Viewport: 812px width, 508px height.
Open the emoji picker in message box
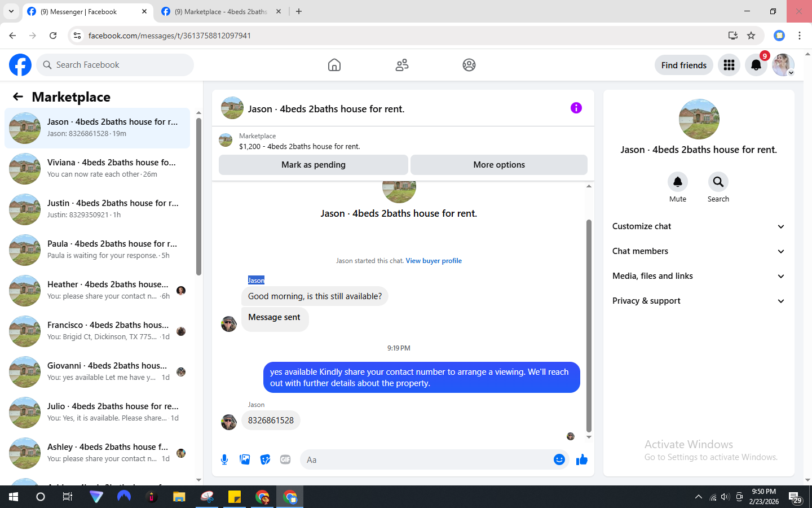pos(559,459)
